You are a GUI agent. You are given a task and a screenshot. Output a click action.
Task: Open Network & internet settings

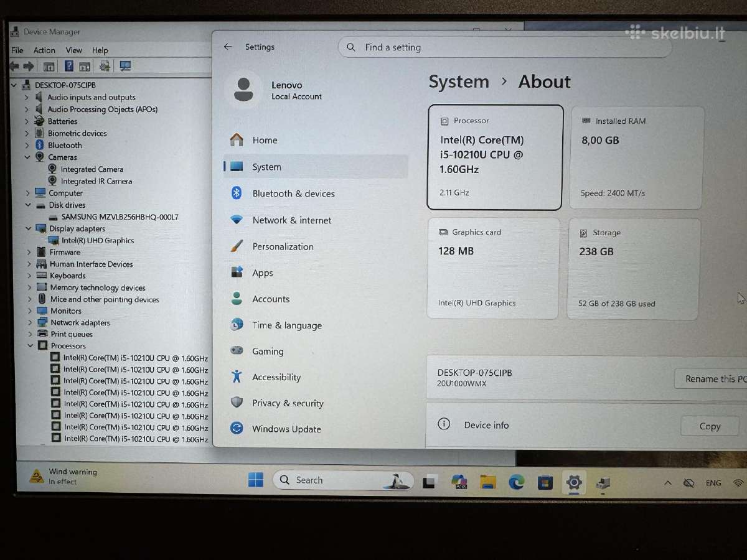click(316, 220)
